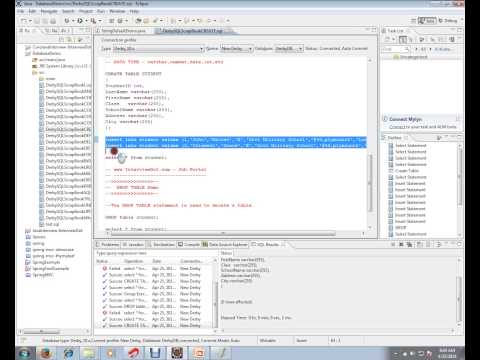The image size is (480, 360).
Task: Select Create Table in the Outline
Action: coord(403,171)
